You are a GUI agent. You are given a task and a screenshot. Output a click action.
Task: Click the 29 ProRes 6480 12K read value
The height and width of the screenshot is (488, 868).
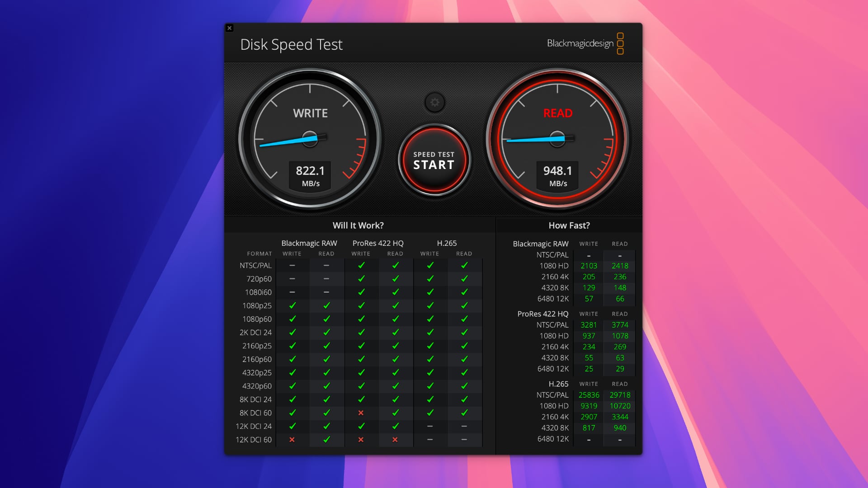(x=620, y=369)
